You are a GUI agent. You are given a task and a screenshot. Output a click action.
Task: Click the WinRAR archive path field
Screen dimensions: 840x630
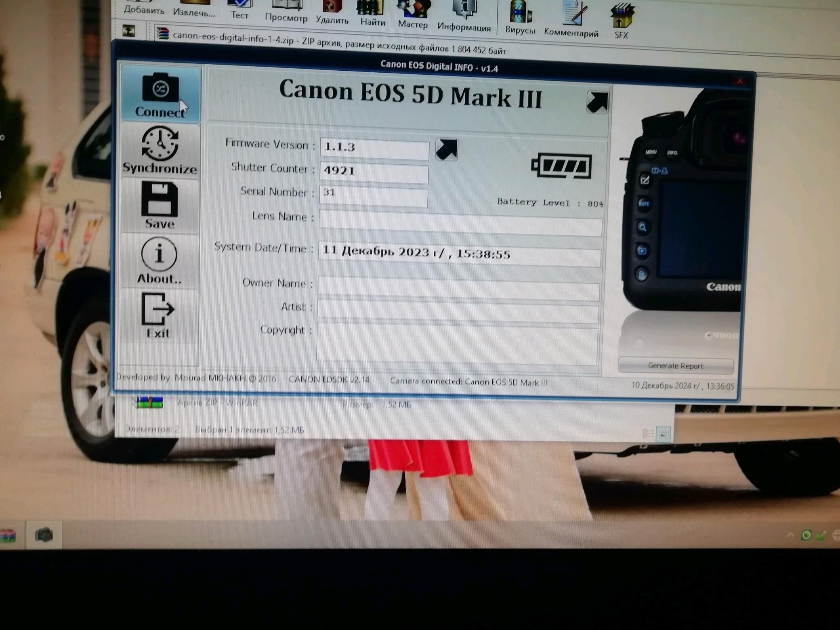click(x=339, y=43)
